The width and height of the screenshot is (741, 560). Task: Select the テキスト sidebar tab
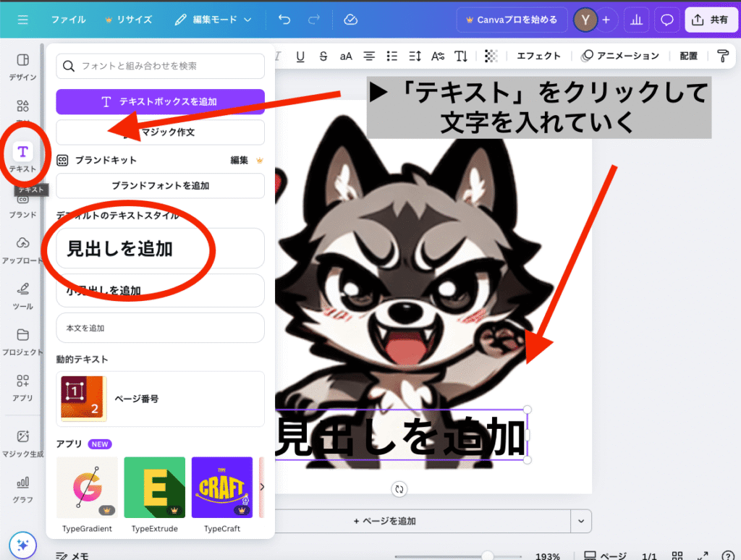tap(22, 158)
